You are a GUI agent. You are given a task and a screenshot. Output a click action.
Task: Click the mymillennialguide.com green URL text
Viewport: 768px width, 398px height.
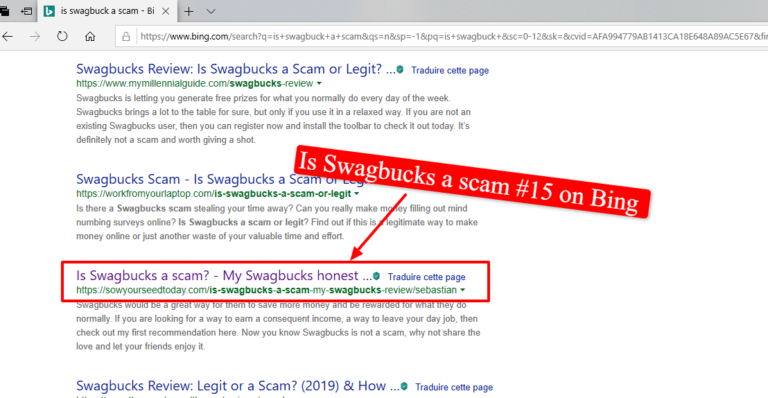pyautogui.click(x=194, y=84)
